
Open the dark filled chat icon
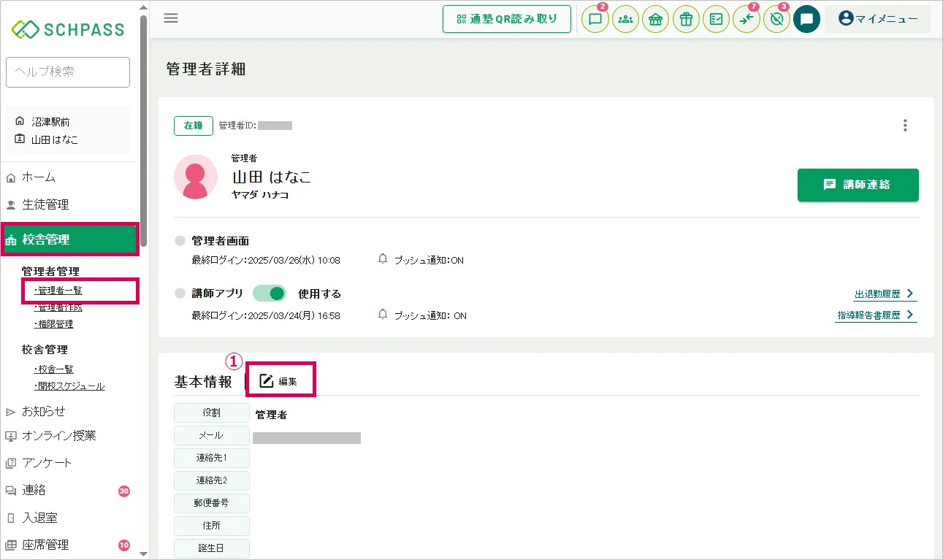[x=806, y=20]
